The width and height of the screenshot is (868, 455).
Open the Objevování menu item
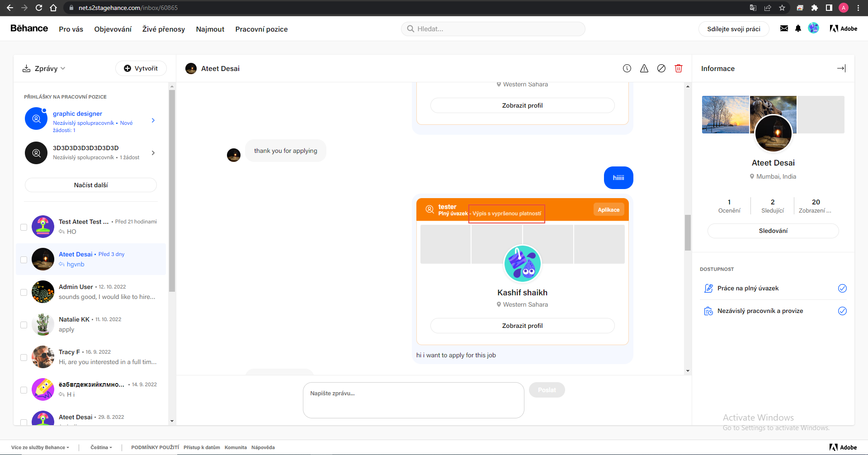pyautogui.click(x=113, y=29)
